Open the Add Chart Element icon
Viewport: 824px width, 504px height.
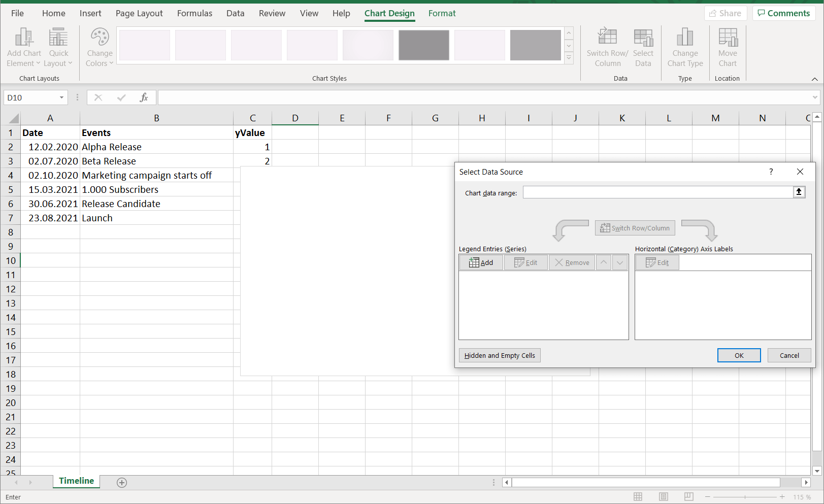pyautogui.click(x=23, y=46)
